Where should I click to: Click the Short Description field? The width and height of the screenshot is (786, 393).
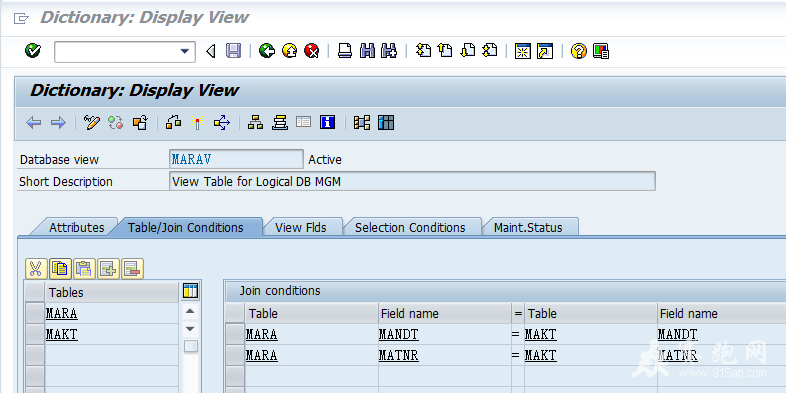pos(412,181)
